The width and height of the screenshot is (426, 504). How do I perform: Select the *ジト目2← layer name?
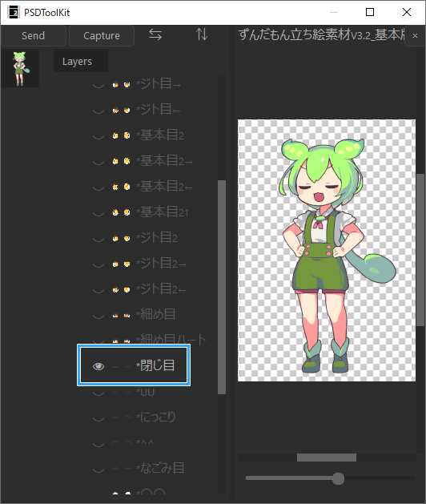pos(161,288)
